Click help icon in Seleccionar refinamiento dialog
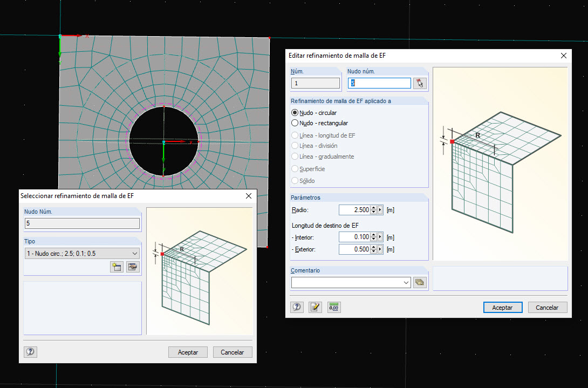This screenshot has width=588, height=388. click(30, 352)
